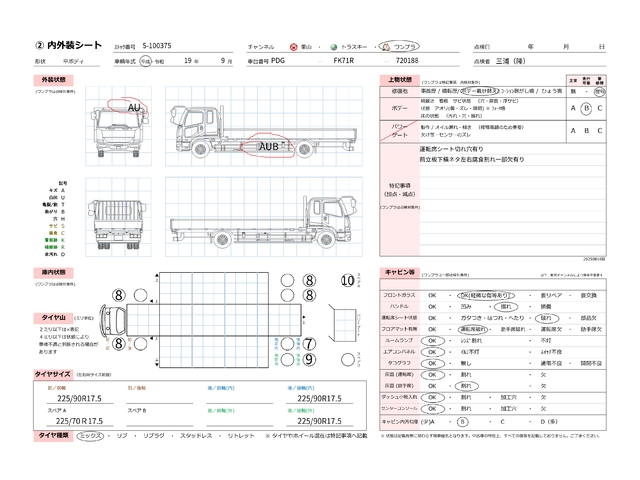Select circled OK for タコグラフ
The height and width of the screenshot is (480, 640).
[432, 363]
